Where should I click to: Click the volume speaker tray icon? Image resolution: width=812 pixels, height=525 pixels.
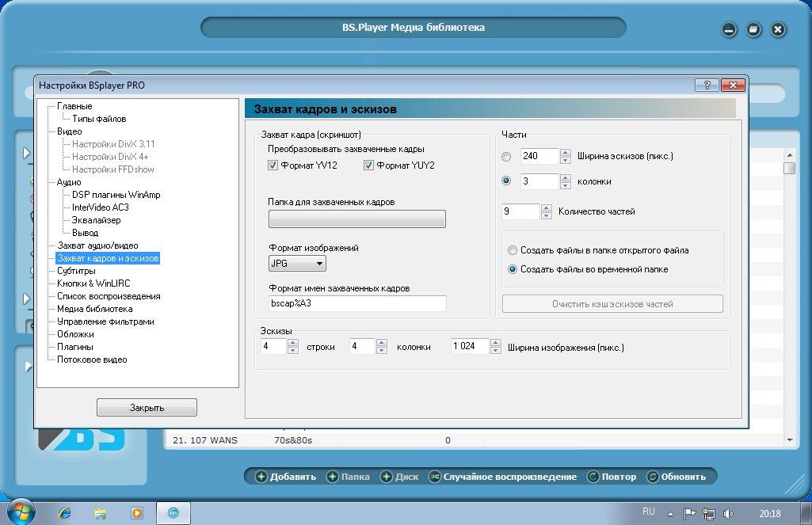728,514
